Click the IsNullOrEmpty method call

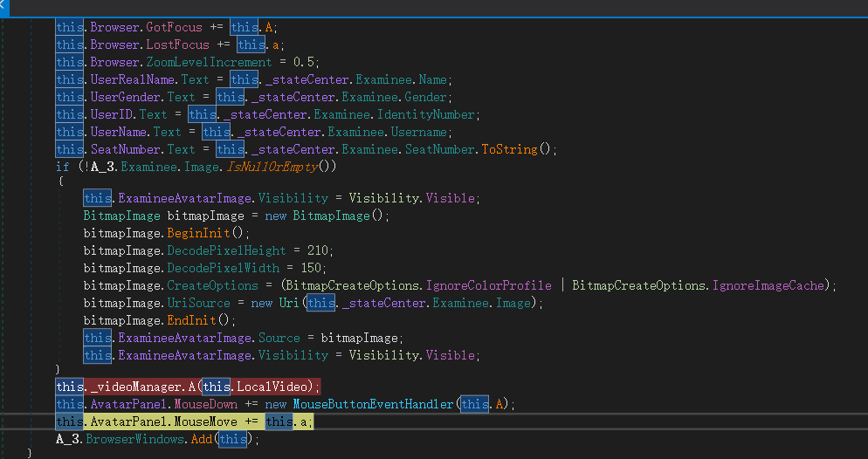(x=272, y=167)
